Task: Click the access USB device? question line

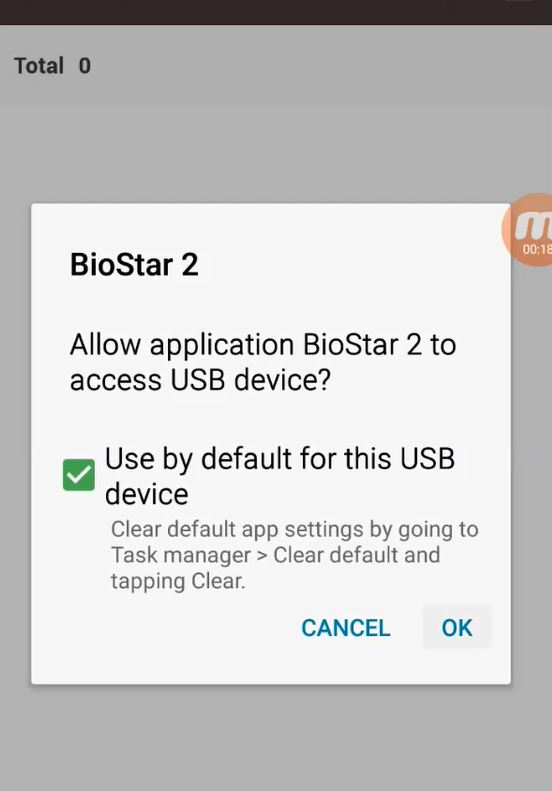Action: (x=200, y=379)
